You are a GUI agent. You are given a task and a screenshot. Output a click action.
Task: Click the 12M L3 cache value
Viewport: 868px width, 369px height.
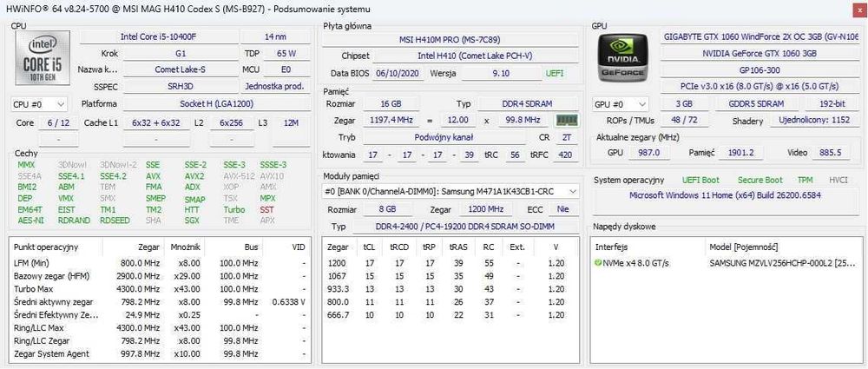291,122
